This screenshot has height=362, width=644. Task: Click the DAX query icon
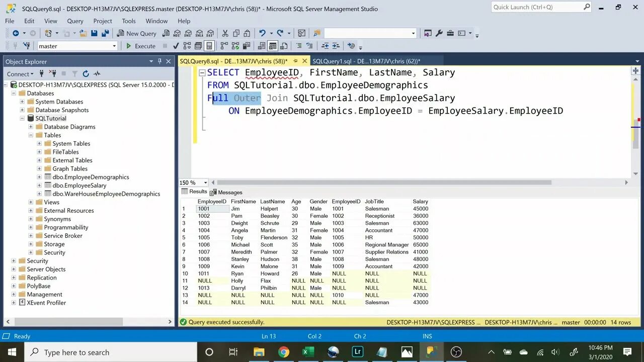(x=210, y=33)
